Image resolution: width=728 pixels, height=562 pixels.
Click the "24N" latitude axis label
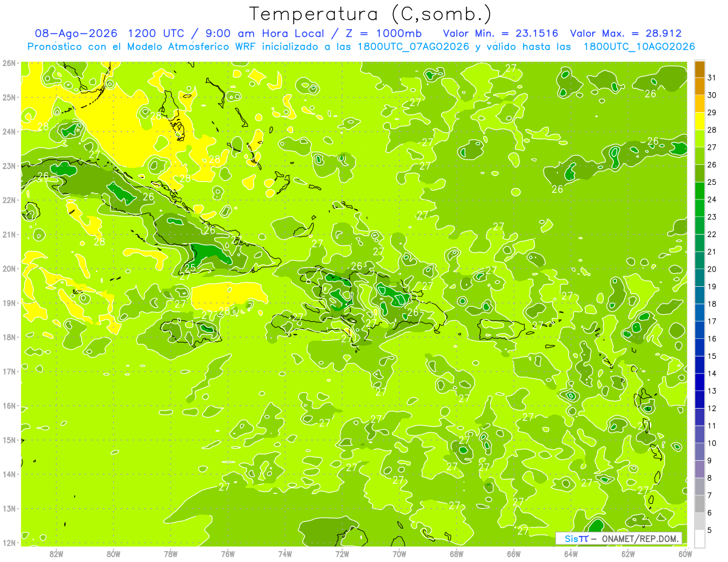pyautogui.click(x=8, y=132)
